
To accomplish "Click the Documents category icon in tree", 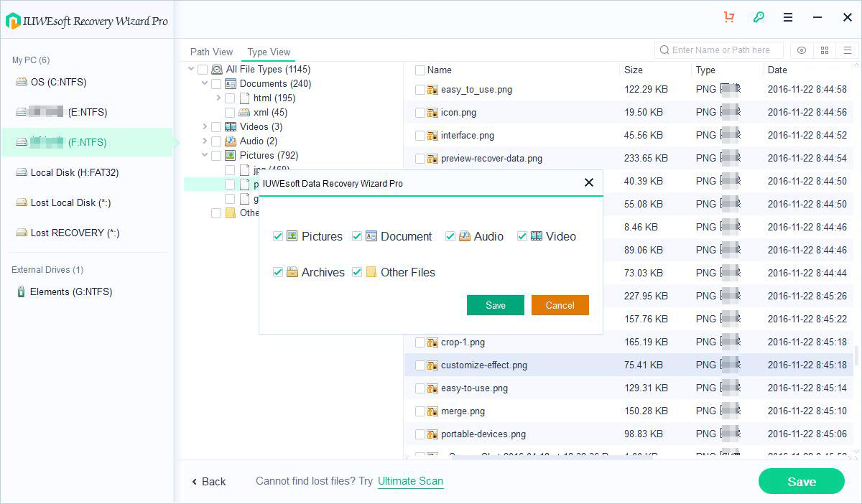I will click(231, 84).
